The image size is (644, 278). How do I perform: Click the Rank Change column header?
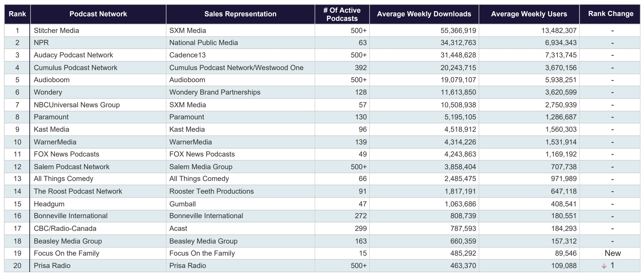[610, 14]
